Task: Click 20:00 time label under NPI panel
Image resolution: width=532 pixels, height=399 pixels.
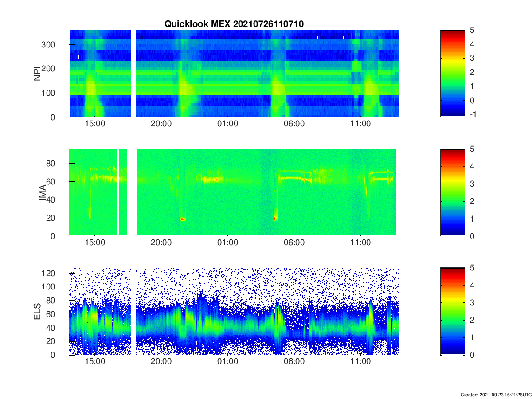Action: pos(161,125)
